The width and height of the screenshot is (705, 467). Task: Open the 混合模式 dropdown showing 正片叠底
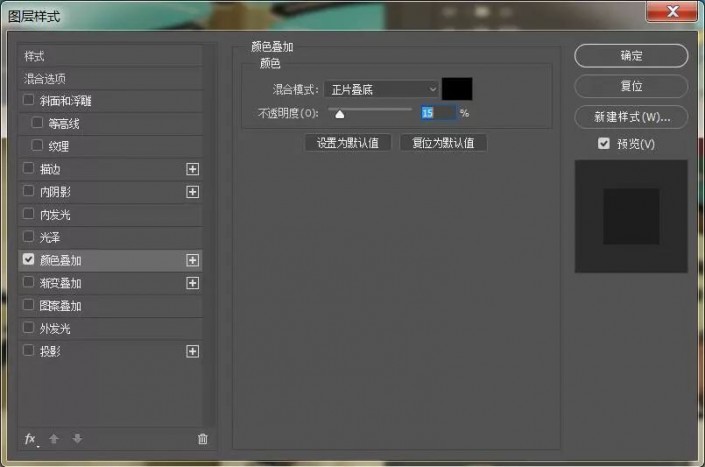pos(381,89)
